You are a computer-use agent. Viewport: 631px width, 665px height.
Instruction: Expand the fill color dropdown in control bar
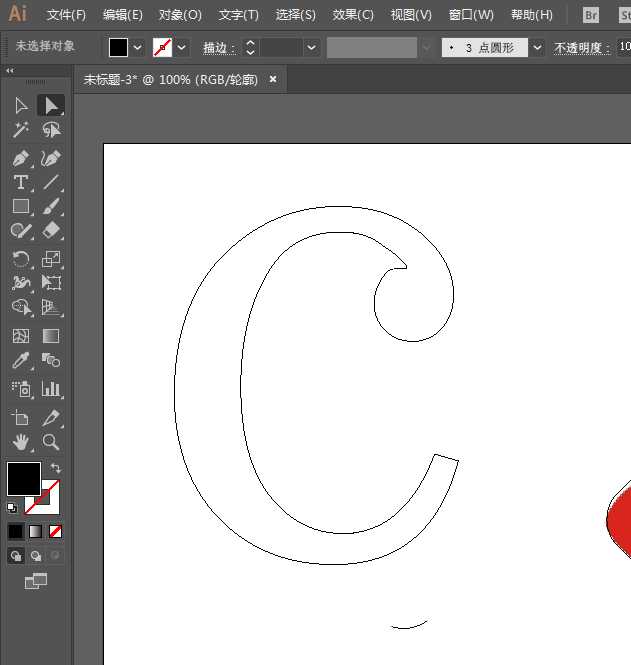(138, 48)
